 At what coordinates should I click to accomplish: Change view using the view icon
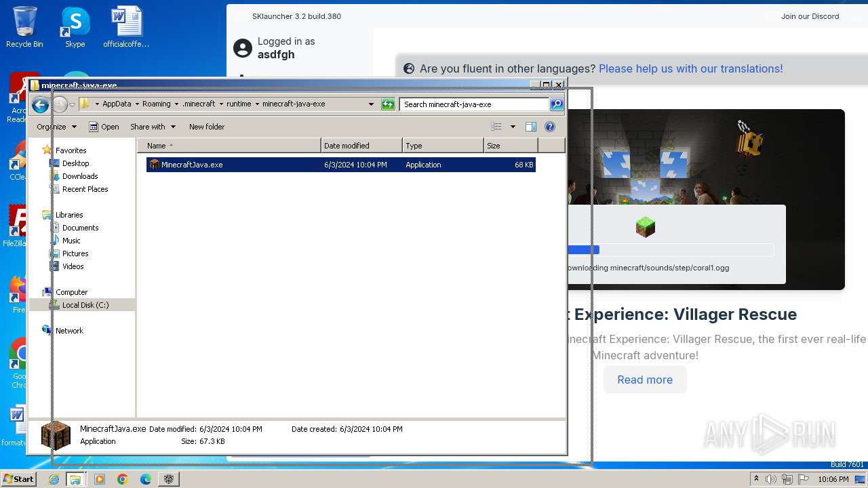496,127
